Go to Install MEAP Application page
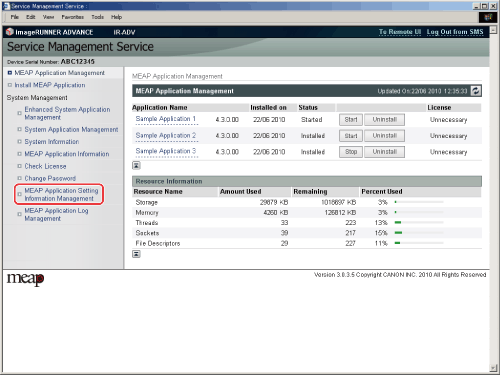 coord(50,85)
